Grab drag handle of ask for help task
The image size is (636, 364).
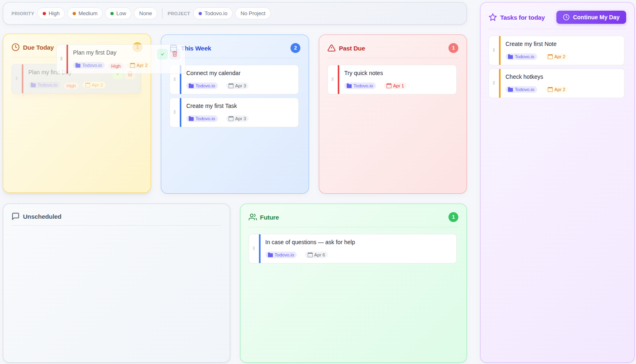[254, 248]
